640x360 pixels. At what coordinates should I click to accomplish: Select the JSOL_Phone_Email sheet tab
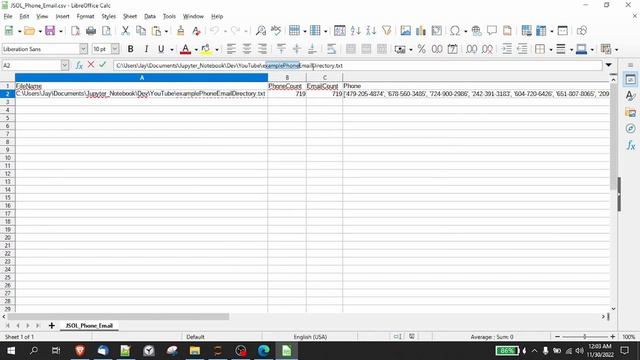pyautogui.click(x=89, y=326)
